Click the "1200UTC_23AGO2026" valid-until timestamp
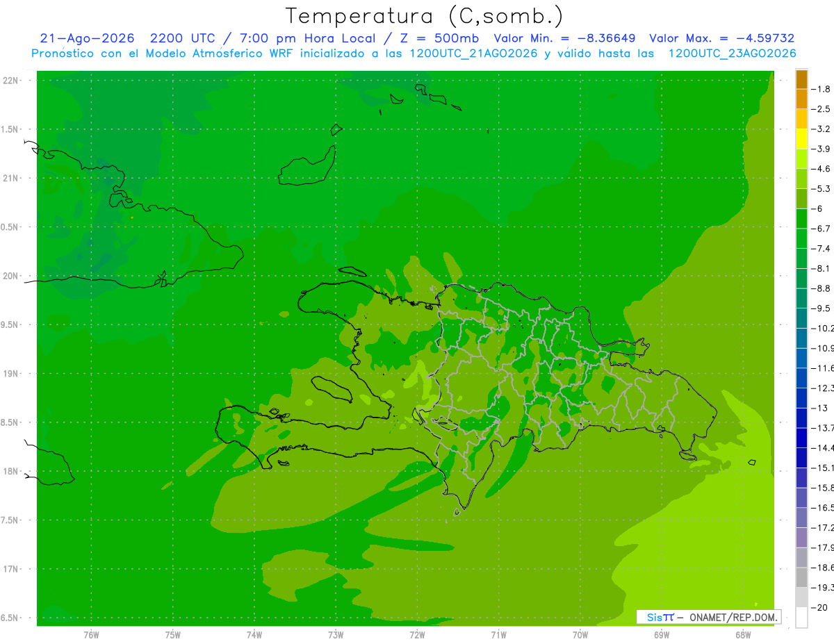 [x=732, y=53]
